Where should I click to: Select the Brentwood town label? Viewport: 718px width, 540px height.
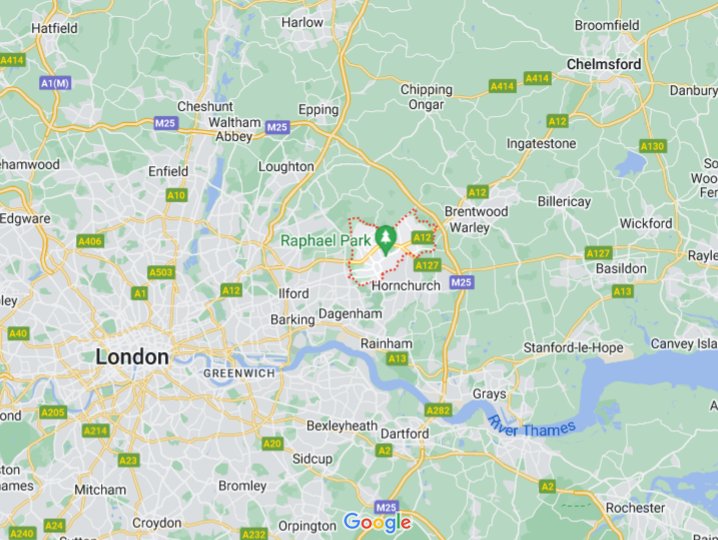click(x=476, y=211)
